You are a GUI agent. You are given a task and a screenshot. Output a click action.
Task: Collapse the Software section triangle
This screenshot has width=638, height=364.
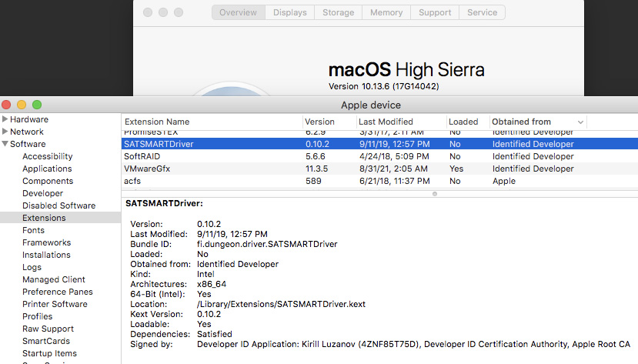[x=5, y=144]
